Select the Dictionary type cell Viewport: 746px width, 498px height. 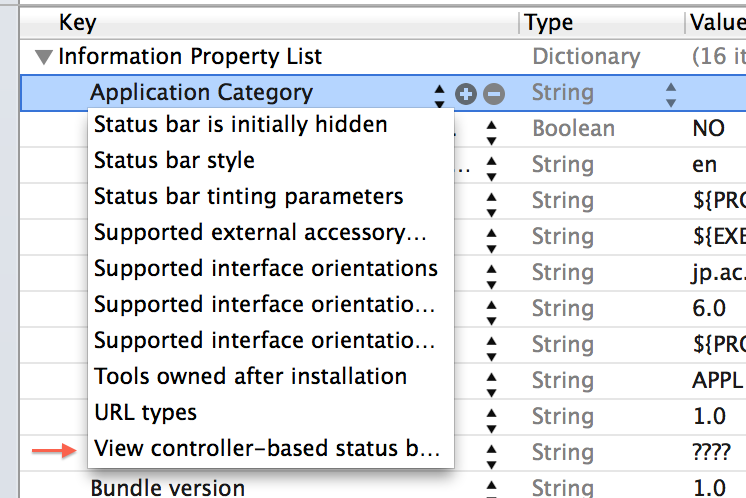point(585,57)
